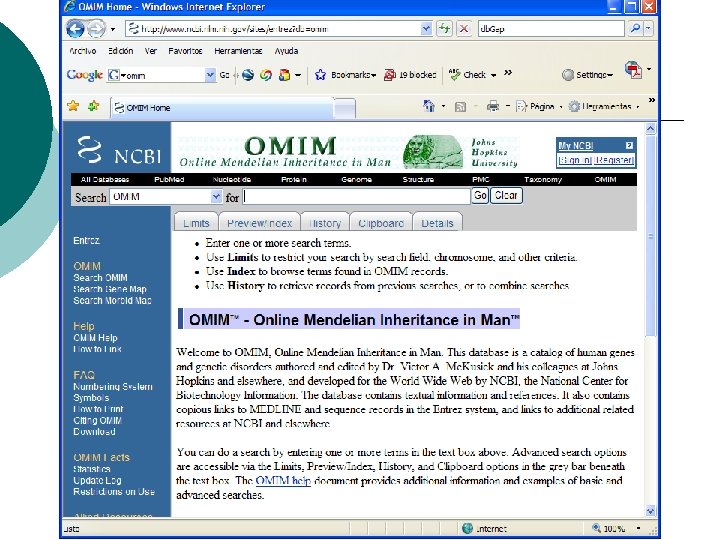The height and width of the screenshot is (540, 720).
Task: Click the dbGap browser search box
Action: 551,28
